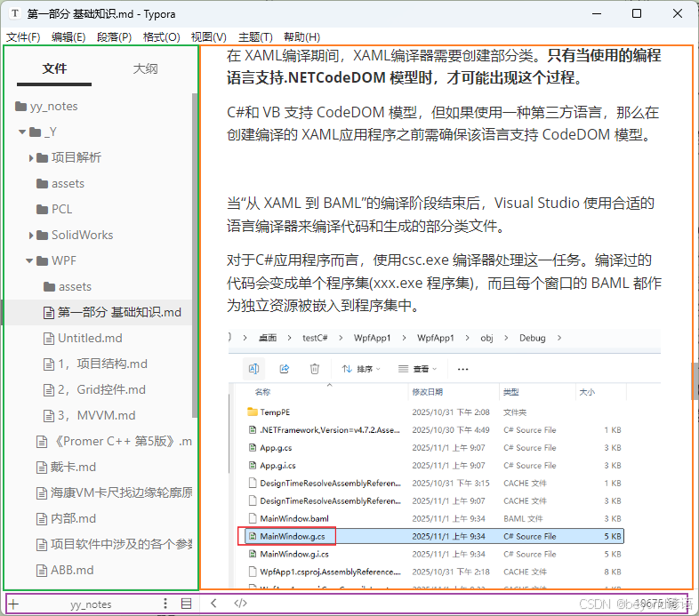Screen dimensions: 699x616
Task: Open 3，MVVM.md file
Action: click(89, 415)
